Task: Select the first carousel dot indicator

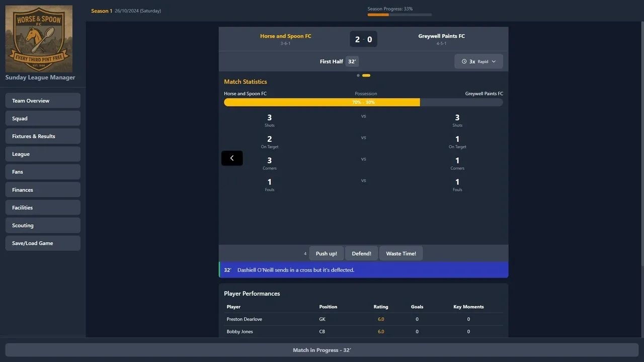Action: click(x=358, y=75)
